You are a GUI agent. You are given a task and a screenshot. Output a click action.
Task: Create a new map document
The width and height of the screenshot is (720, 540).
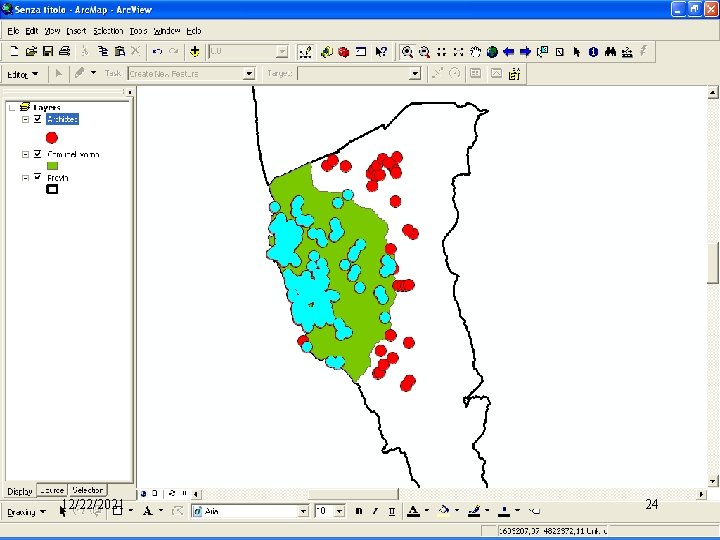[x=14, y=51]
